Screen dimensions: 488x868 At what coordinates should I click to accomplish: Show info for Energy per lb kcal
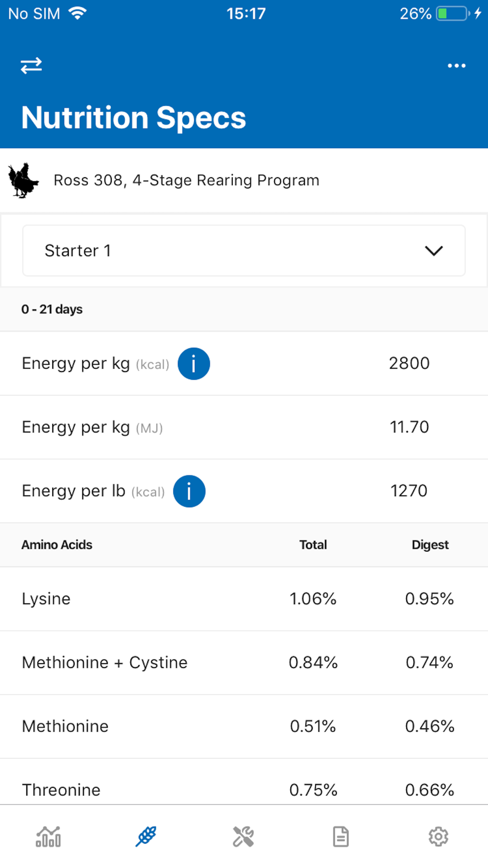189,491
